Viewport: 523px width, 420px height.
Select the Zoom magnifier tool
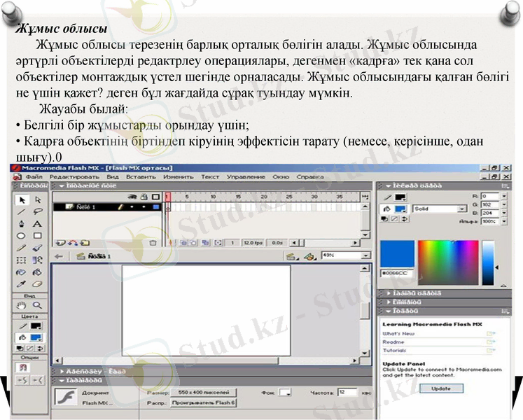(x=37, y=305)
